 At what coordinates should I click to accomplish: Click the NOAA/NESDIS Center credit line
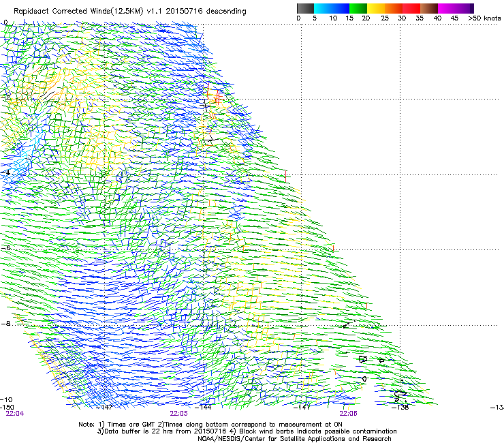click(294, 439)
